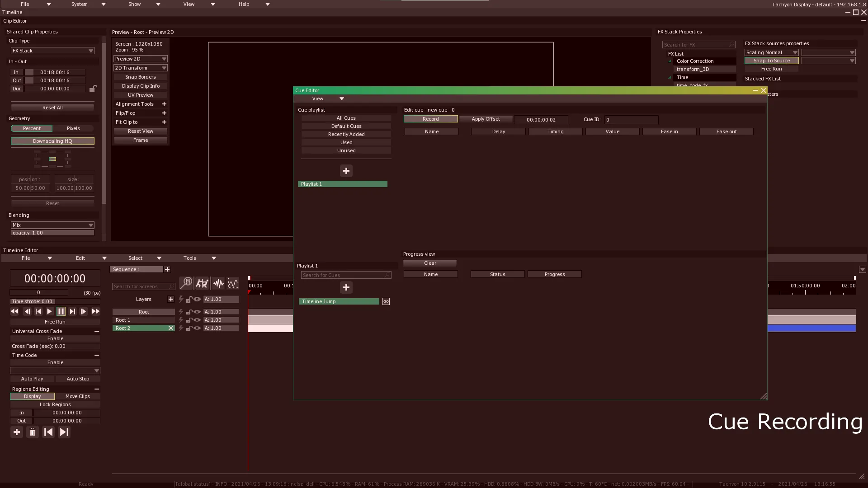
Task: Click the lightning icon on the Root 1 layer
Action: click(181, 320)
